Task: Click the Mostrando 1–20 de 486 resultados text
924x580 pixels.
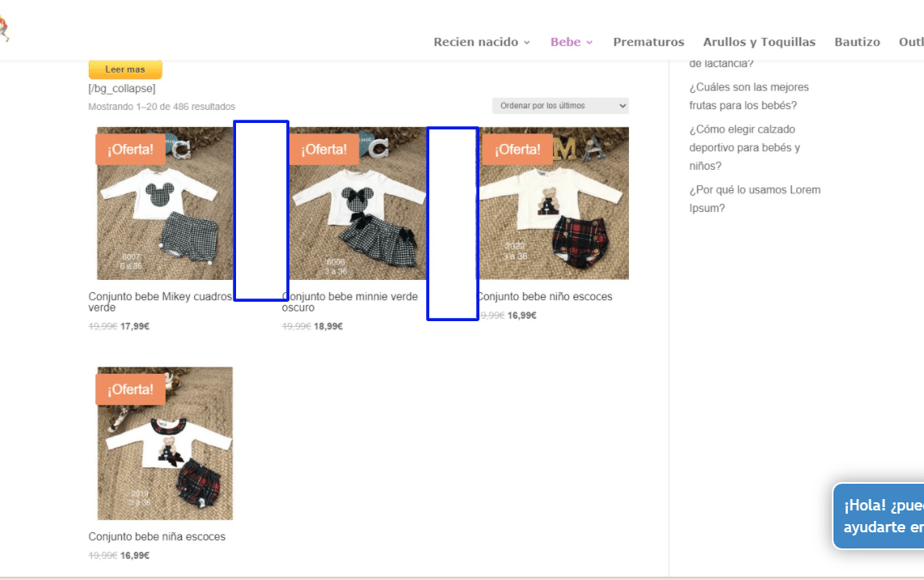Action: pos(162,107)
